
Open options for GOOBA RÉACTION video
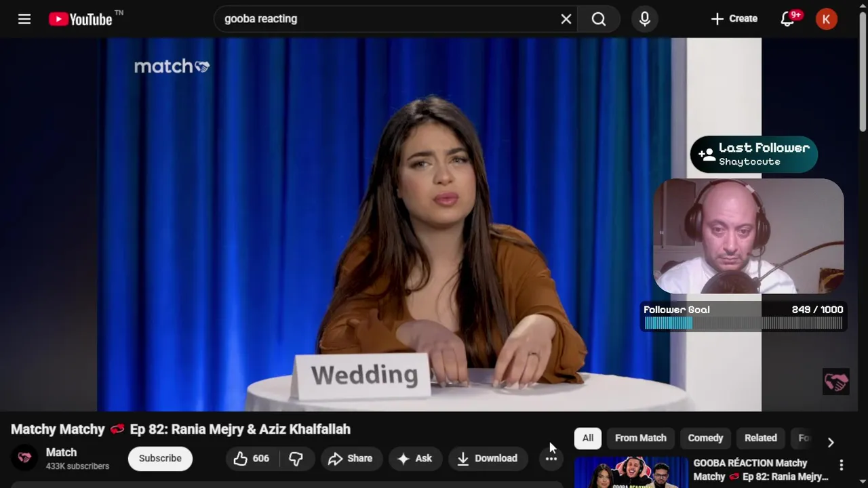(842, 465)
